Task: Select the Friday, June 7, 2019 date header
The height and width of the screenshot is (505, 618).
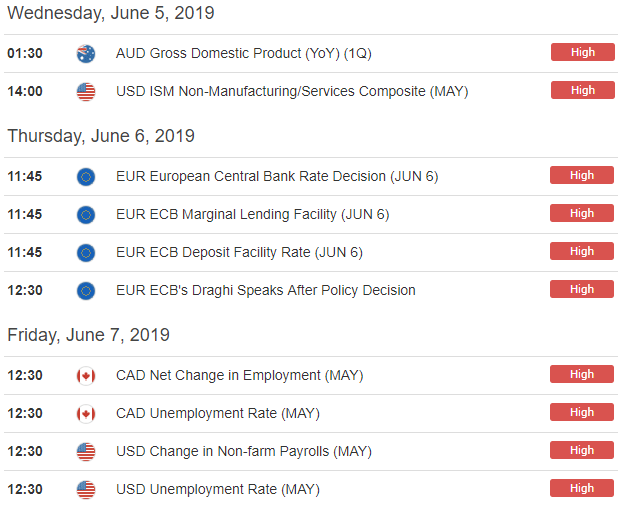Action: pyautogui.click(x=88, y=335)
